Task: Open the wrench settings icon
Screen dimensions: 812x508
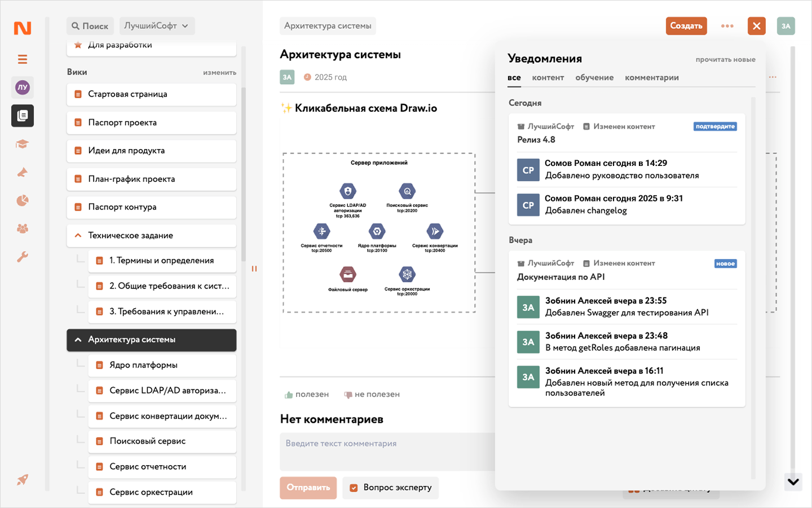Action: tap(23, 257)
